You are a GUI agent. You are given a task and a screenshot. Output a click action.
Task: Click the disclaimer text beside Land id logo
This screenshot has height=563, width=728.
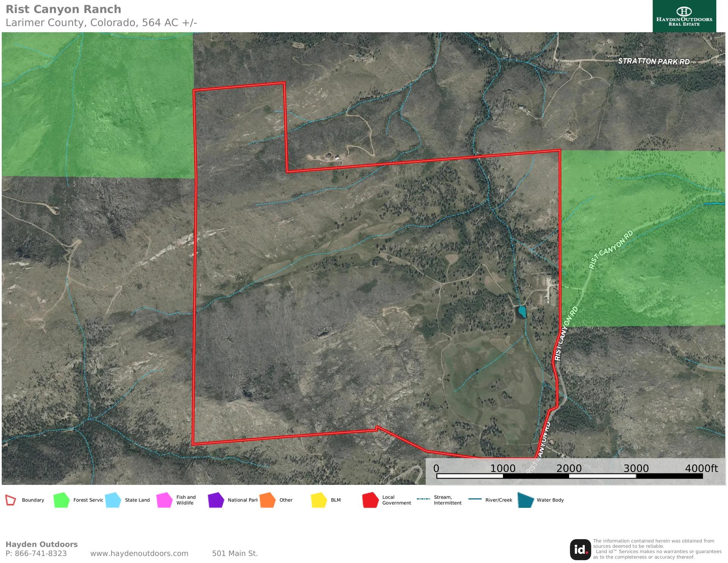click(657, 549)
